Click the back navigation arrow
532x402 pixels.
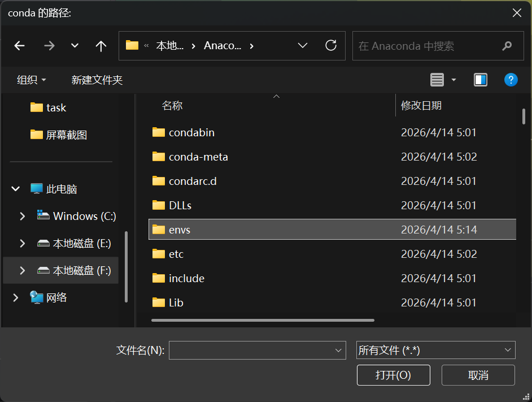(x=20, y=46)
